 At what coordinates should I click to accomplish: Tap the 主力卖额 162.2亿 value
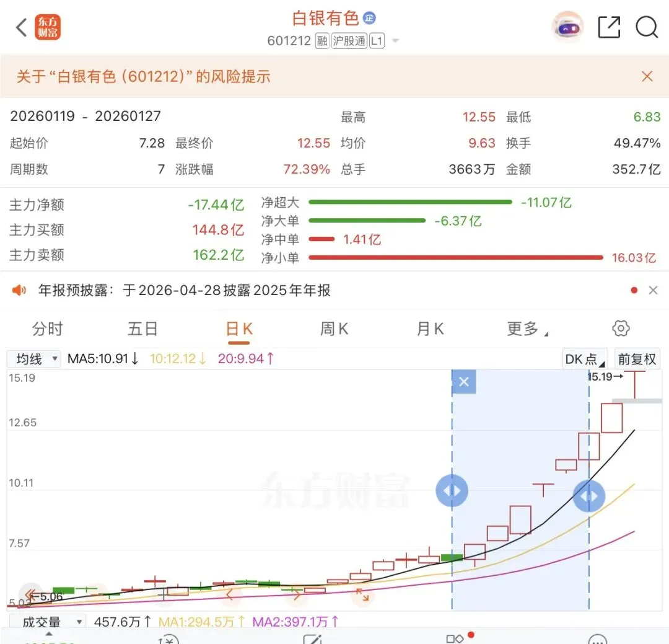[218, 255]
